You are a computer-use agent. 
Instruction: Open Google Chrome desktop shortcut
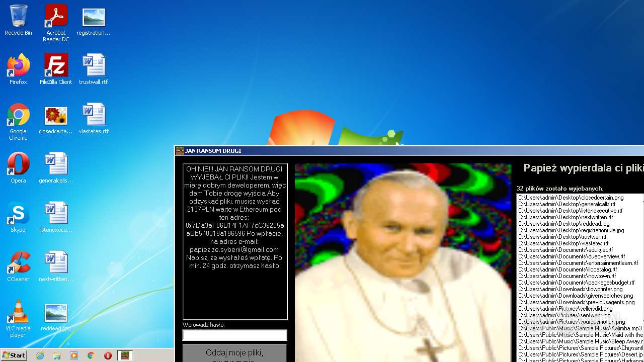(18, 122)
